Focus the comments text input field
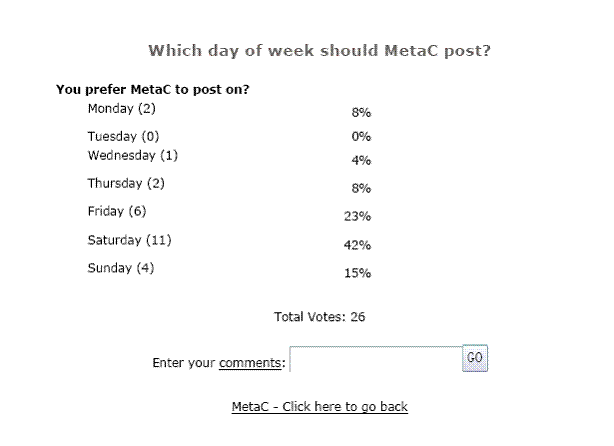 pos(375,360)
